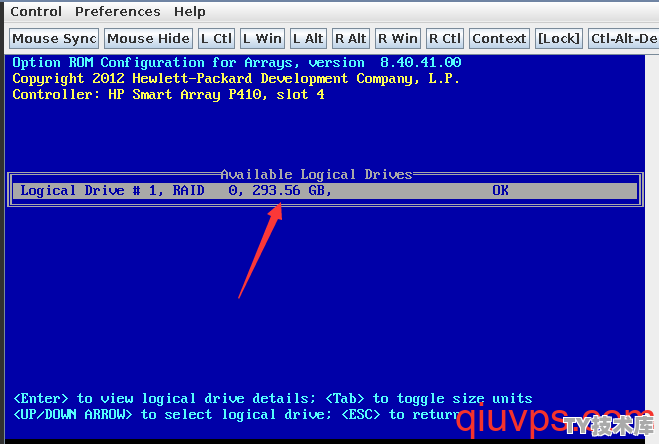Open the Control menu
Viewport: 659px width, 444px height.
pyautogui.click(x=36, y=11)
